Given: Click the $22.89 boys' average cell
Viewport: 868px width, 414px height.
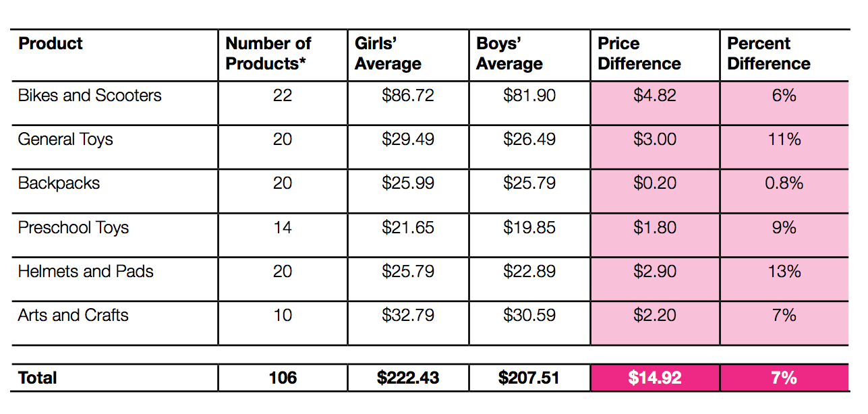Looking at the screenshot, I should click(x=529, y=272).
